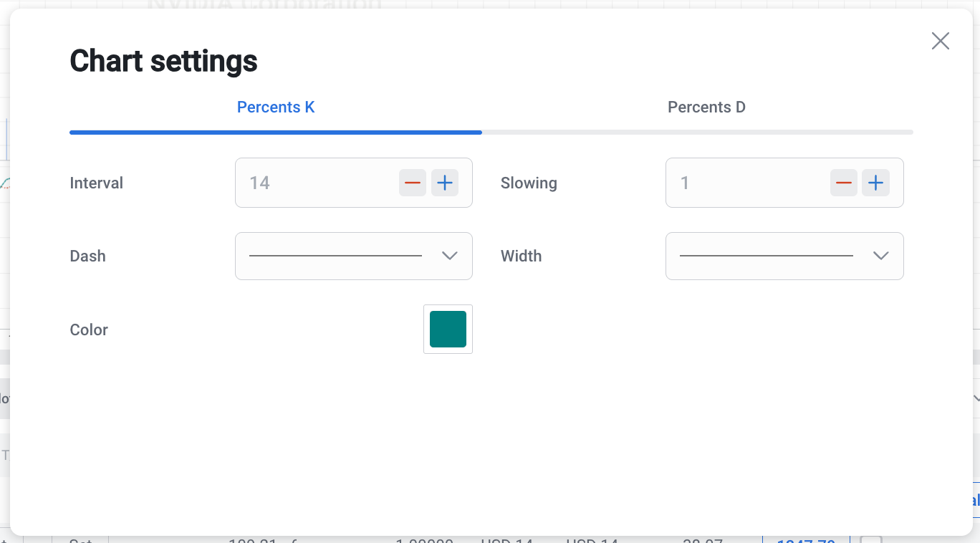Open the Dash line style dropdown
Viewport: 980px width, 543px height.
(337, 256)
